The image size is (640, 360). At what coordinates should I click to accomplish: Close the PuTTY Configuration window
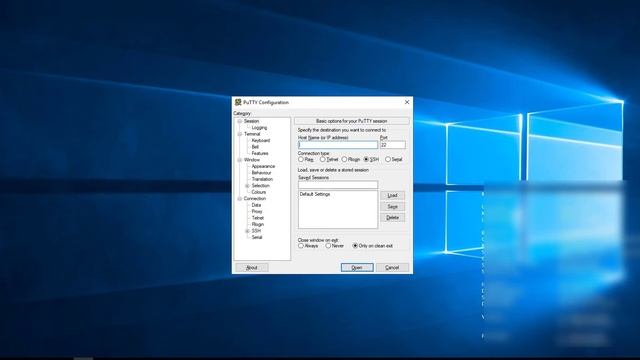(407, 102)
